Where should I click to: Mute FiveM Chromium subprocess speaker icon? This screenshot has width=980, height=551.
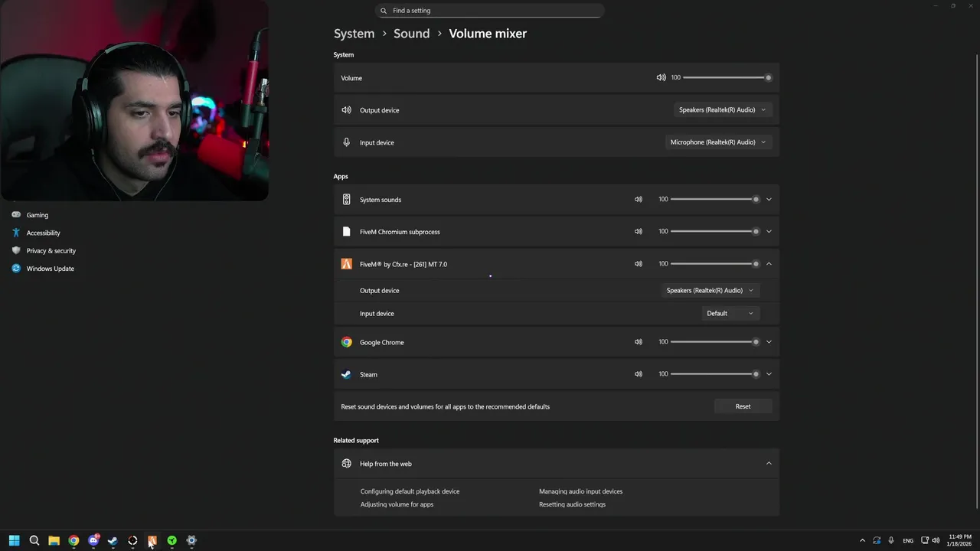coord(638,231)
